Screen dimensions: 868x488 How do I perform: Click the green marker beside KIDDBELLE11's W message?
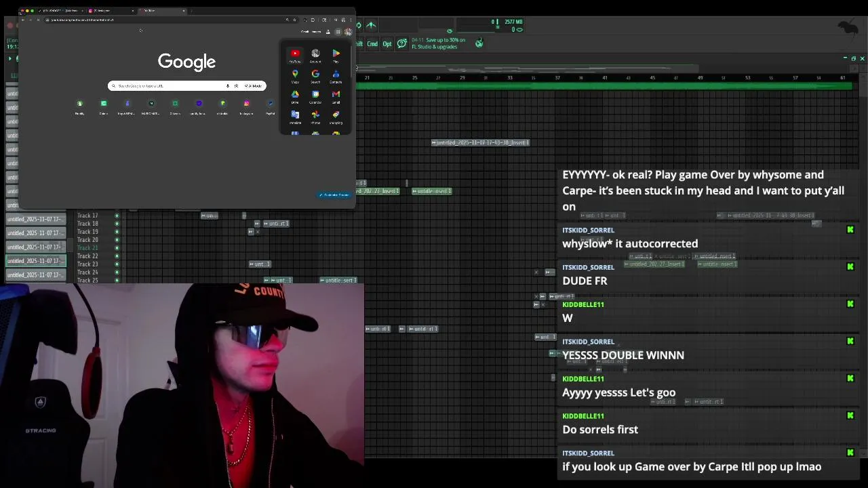[x=850, y=304]
